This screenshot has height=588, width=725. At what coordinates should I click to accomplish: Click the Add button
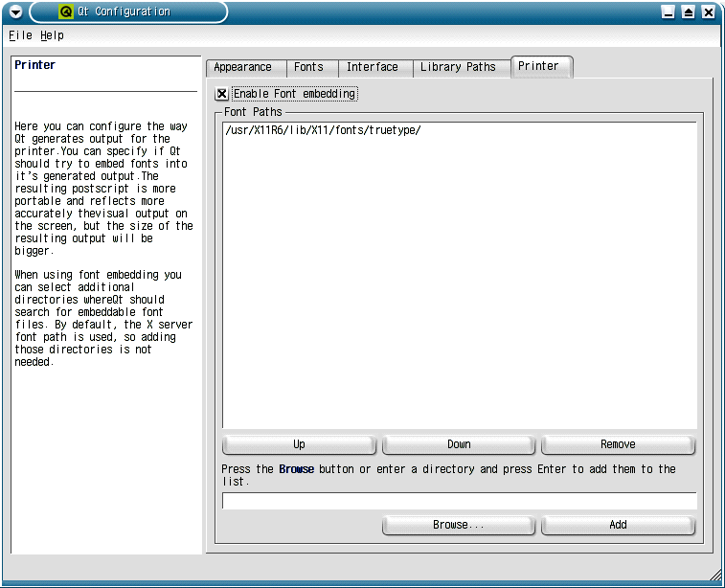618,525
